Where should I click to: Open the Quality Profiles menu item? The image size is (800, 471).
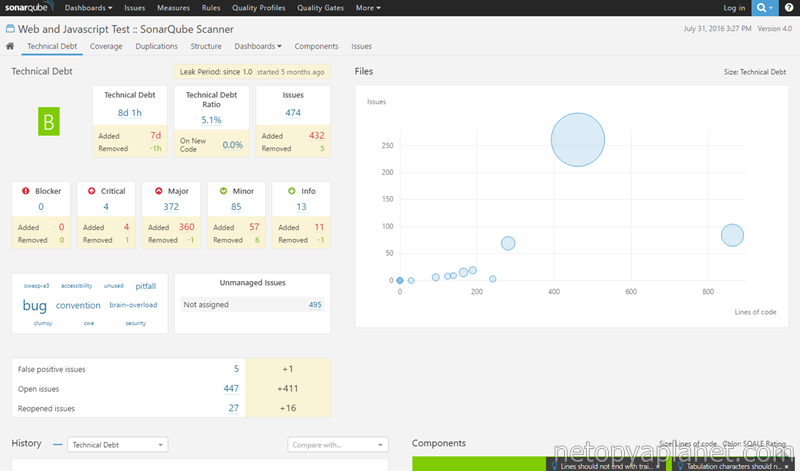258,8
